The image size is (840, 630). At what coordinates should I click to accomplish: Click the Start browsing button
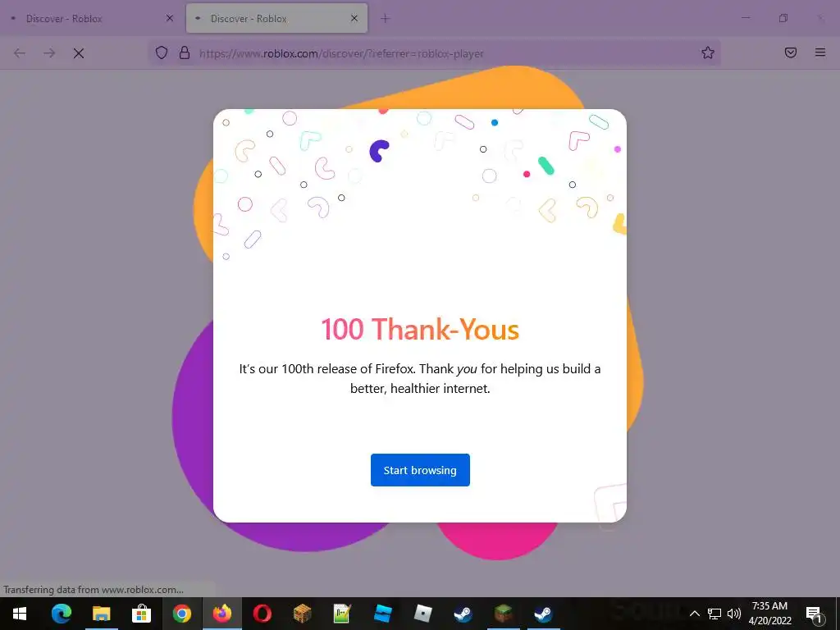tap(420, 470)
